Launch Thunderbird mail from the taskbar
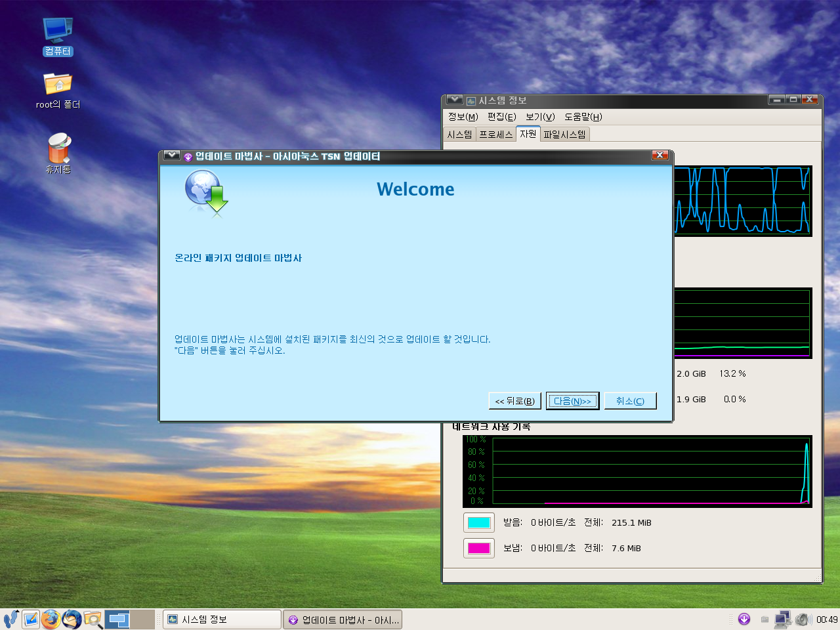840x630 pixels. point(72,619)
